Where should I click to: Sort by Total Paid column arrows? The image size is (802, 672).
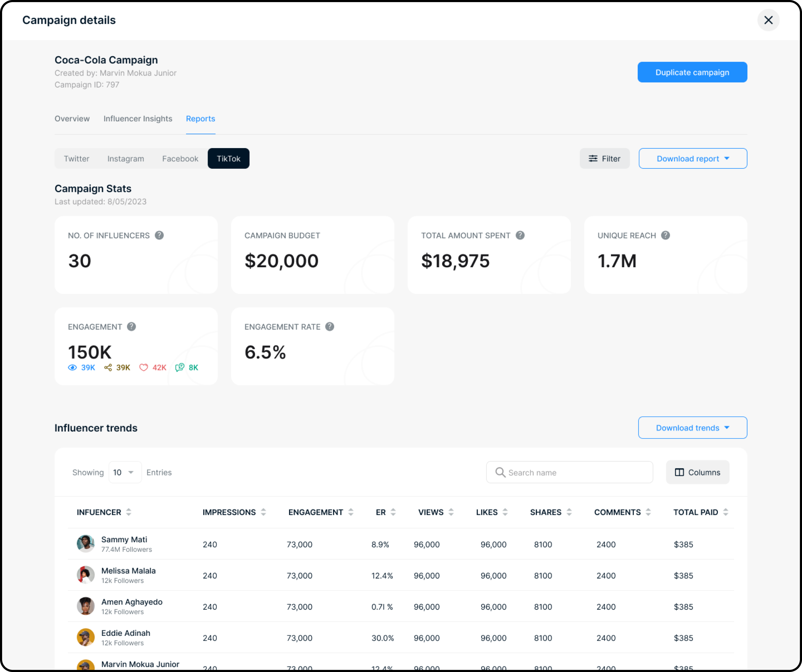(x=725, y=512)
